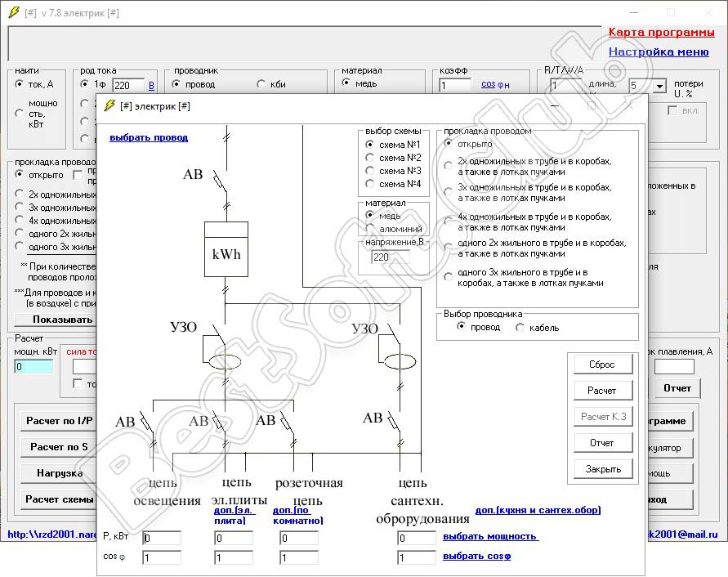Viewport: 728px width, 577px height.
Task: Click the P, кВт field for lighting circuit
Action: [x=162, y=538]
